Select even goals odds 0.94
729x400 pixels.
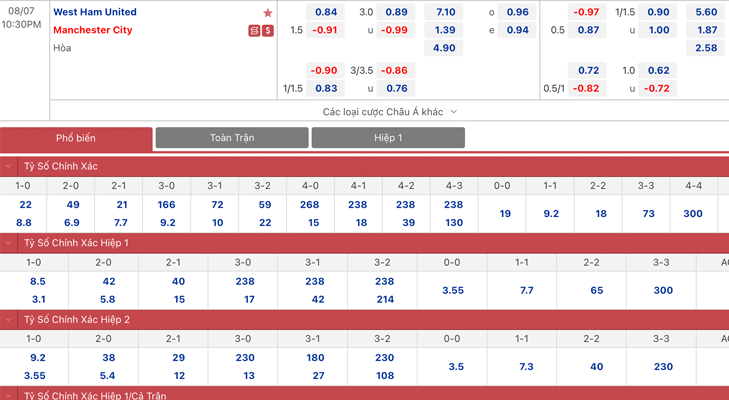(517, 30)
